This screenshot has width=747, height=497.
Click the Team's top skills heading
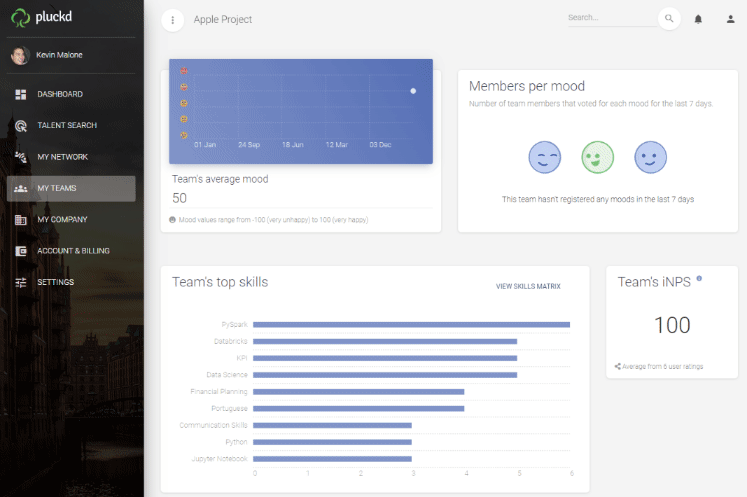pyautogui.click(x=220, y=282)
